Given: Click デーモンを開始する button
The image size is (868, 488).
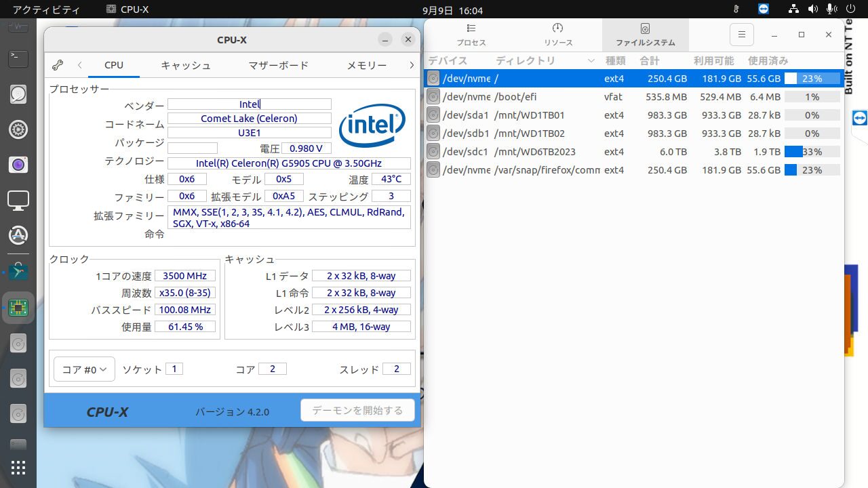Looking at the screenshot, I should [x=357, y=410].
